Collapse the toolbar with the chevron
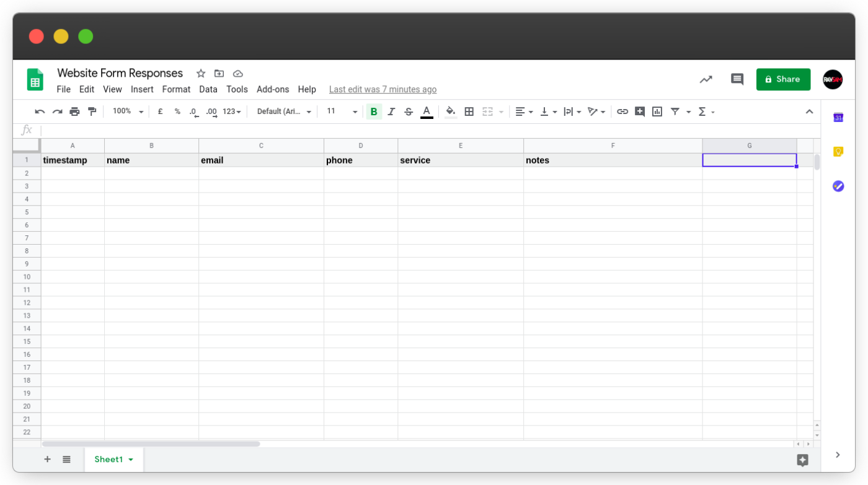 coord(810,111)
